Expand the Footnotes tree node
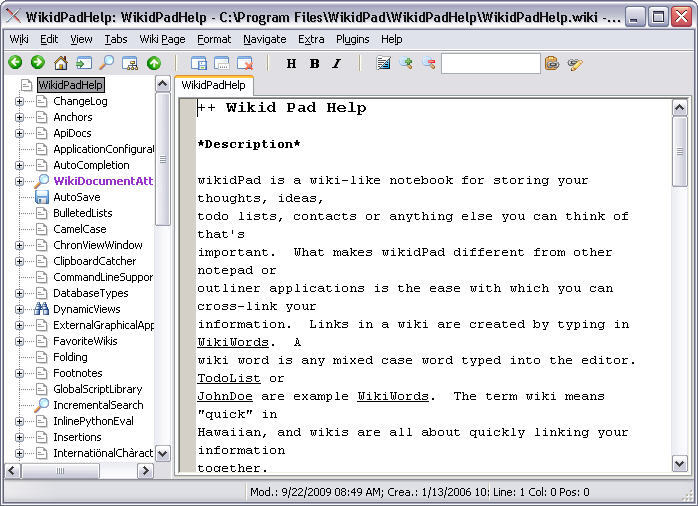 coord(19,373)
